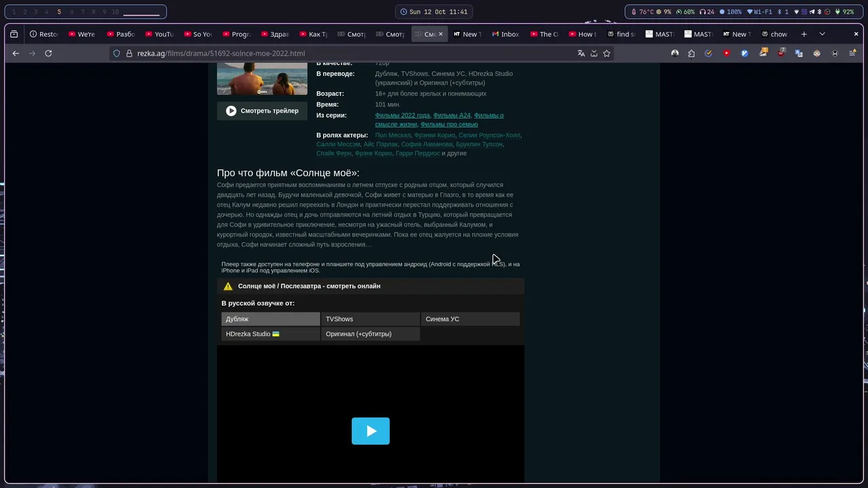
Task: Click the translate page icon in the address bar
Action: coord(581,53)
